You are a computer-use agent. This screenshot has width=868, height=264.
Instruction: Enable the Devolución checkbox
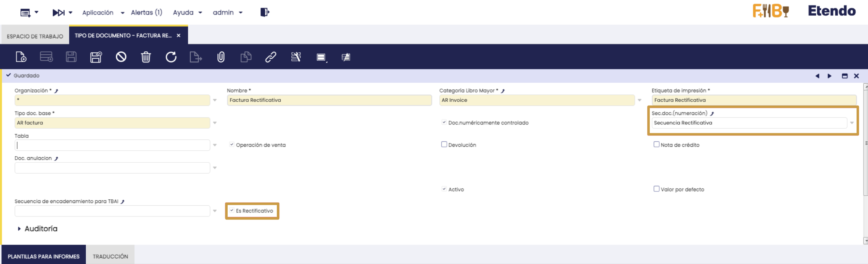(444, 144)
